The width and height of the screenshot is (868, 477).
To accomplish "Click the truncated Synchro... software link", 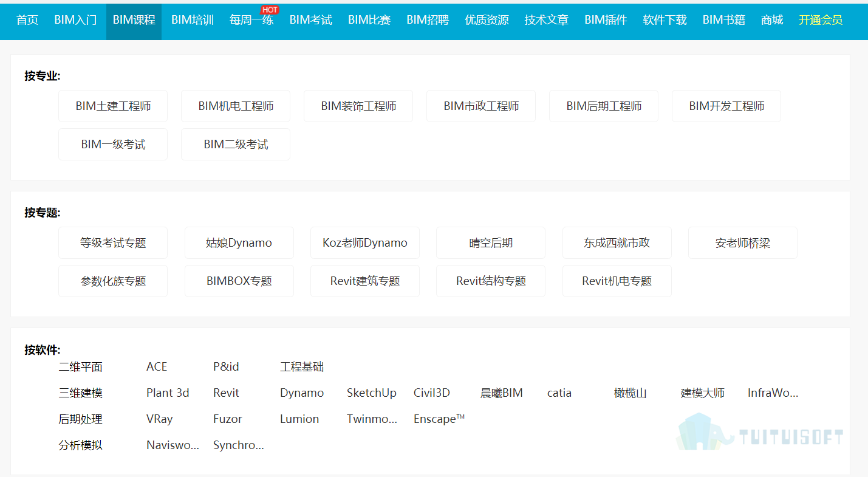I will pyautogui.click(x=239, y=445).
